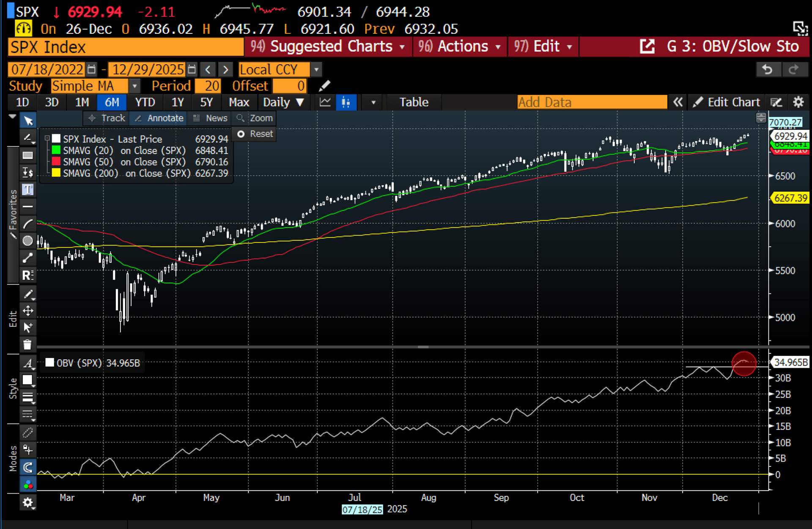Toggle the magnet snap mode
812x529 pixels.
pyautogui.click(x=27, y=467)
